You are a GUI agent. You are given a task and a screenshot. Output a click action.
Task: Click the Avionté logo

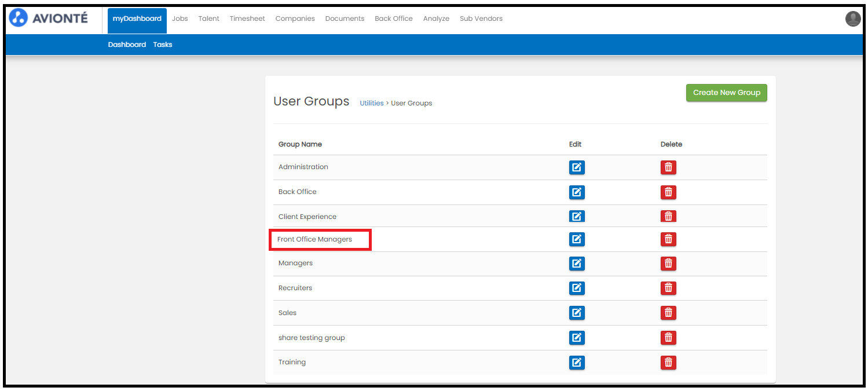tap(49, 18)
